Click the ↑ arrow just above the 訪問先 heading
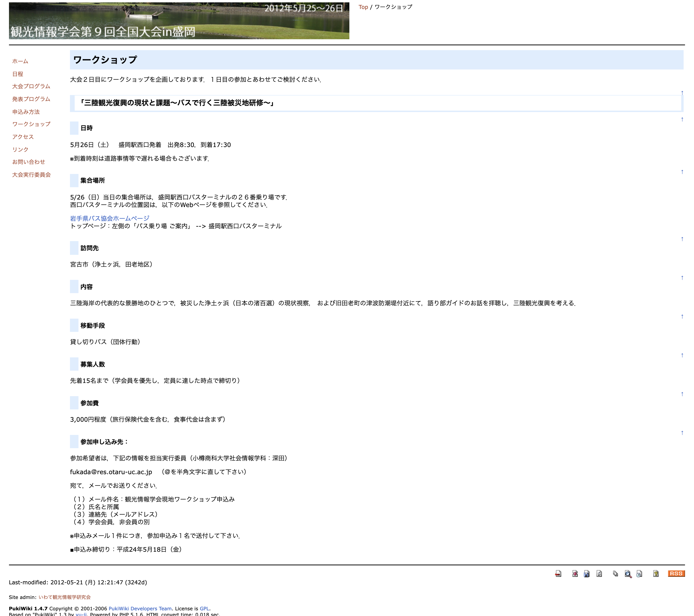This screenshot has width=694, height=616. [x=682, y=239]
